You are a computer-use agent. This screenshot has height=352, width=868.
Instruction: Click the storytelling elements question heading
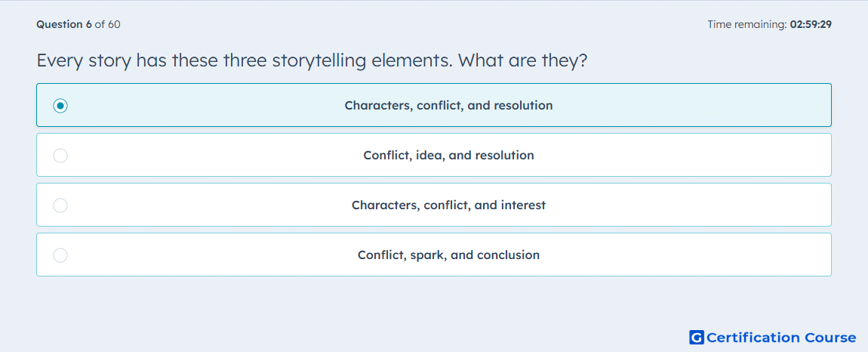pyautogui.click(x=312, y=60)
